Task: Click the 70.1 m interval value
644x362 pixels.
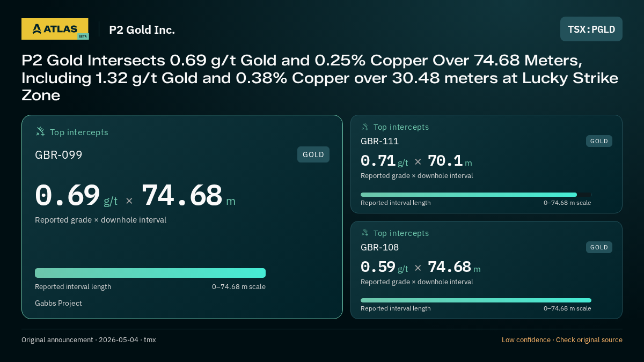Action: pos(450,161)
